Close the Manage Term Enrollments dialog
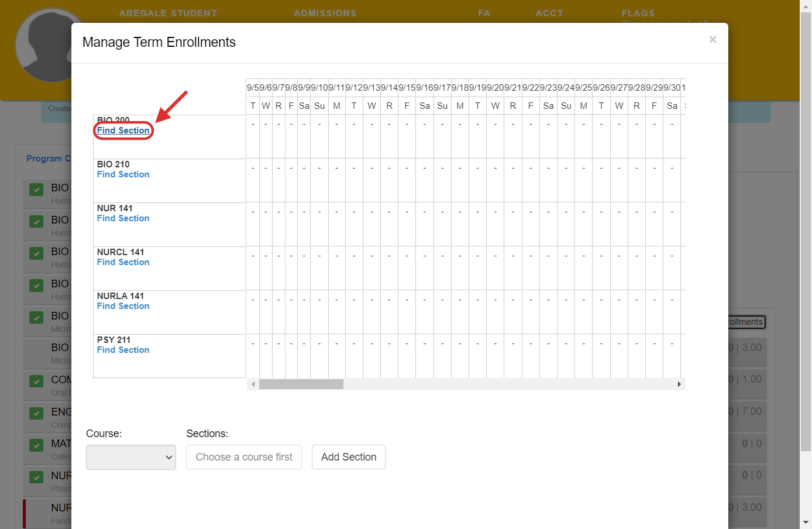 [x=713, y=39]
